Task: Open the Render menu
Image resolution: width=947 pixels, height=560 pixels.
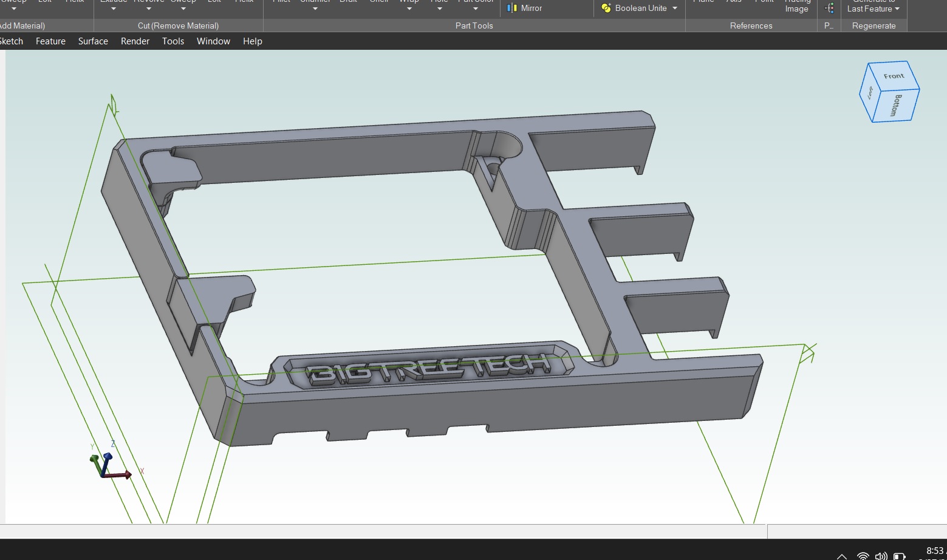Action: [135, 41]
